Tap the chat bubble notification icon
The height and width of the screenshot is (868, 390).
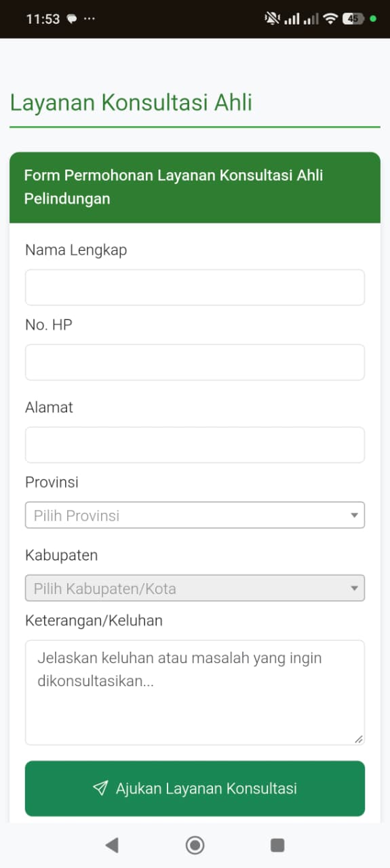72,19
